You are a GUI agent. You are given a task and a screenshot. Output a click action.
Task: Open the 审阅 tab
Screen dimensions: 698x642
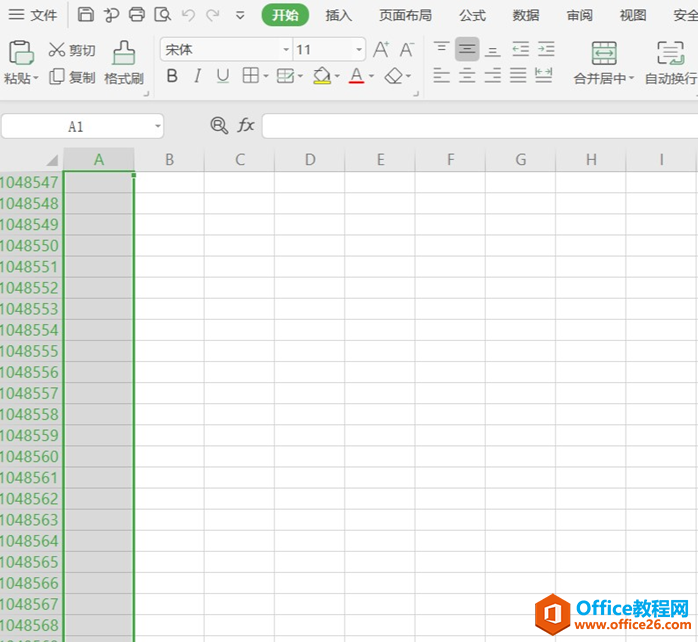pos(579,15)
